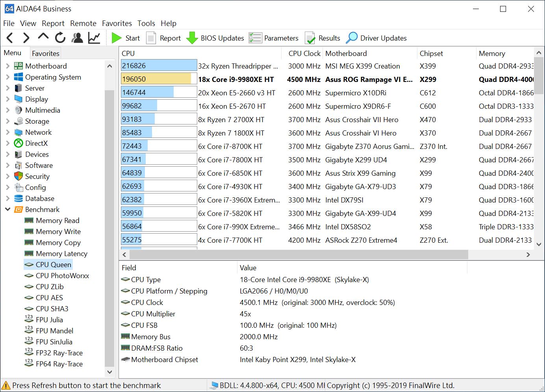
Task: Collapse the Benchmark tree node
Action: click(7, 209)
